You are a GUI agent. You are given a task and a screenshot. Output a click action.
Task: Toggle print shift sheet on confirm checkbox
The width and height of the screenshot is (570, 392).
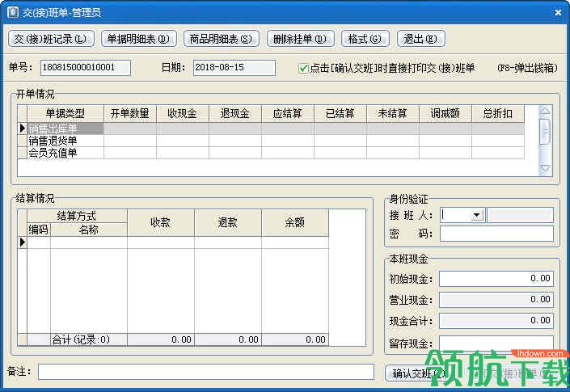(x=303, y=68)
